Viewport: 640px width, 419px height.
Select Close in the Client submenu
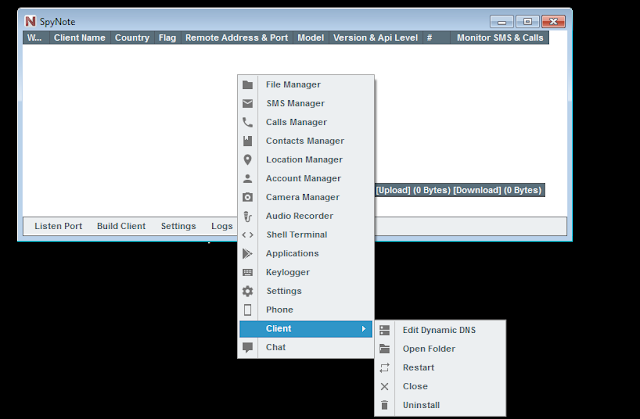pyautogui.click(x=440, y=386)
